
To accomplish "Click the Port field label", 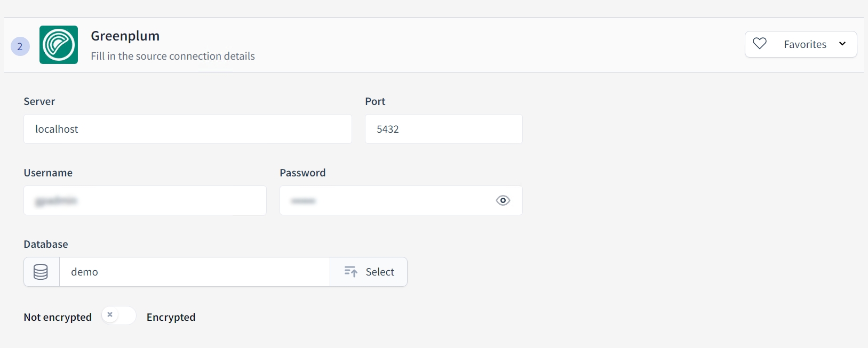I will (x=375, y=101).
